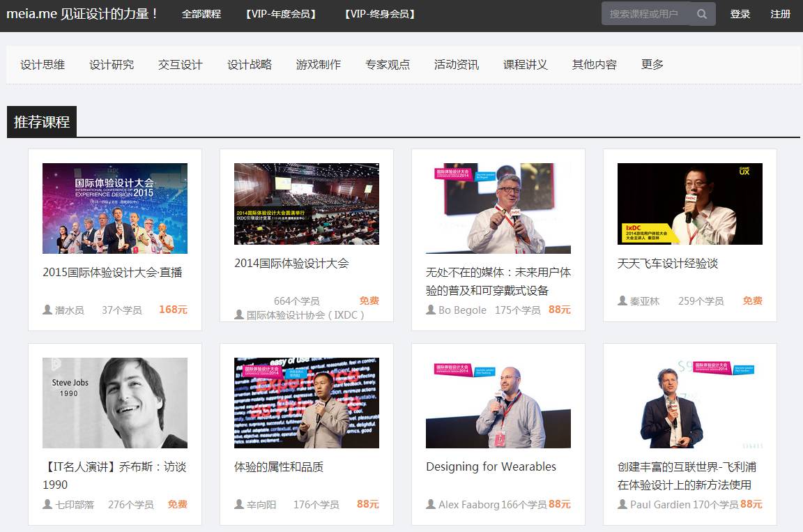Open the 2015国际体验设计大会 course thumbnail
The height and width of the screenshot is (532, 803).
(115, 208)
